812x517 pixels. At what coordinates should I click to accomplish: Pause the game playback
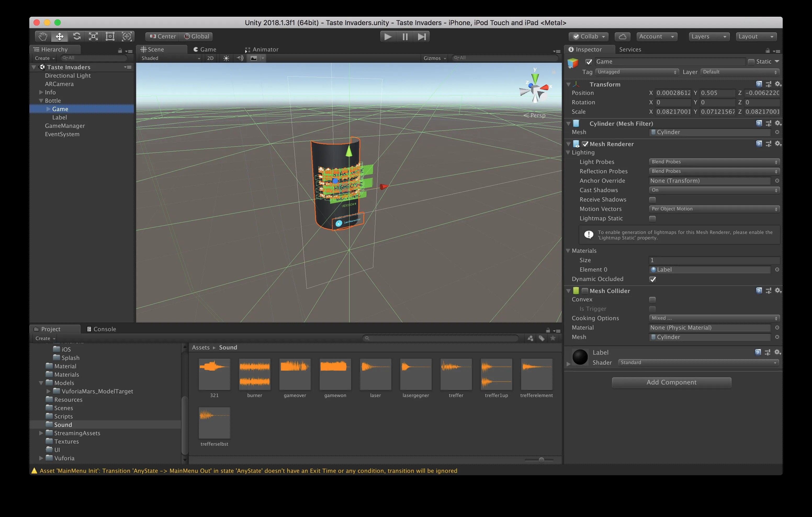tap(405, 36)
